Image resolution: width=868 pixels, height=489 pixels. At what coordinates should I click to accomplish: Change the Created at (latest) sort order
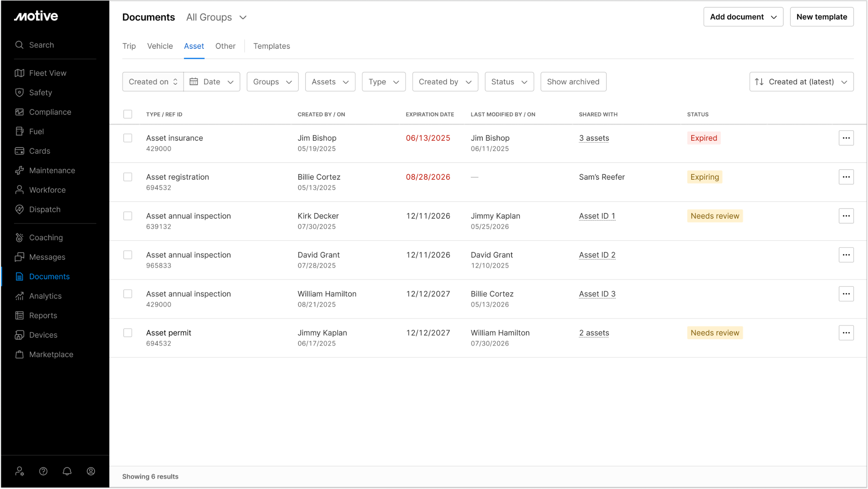pos(801,82)
